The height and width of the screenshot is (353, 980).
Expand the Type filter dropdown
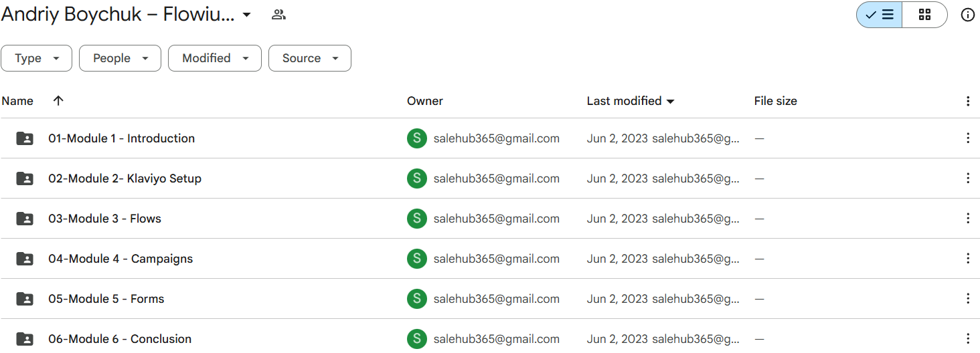coord(36,58)
